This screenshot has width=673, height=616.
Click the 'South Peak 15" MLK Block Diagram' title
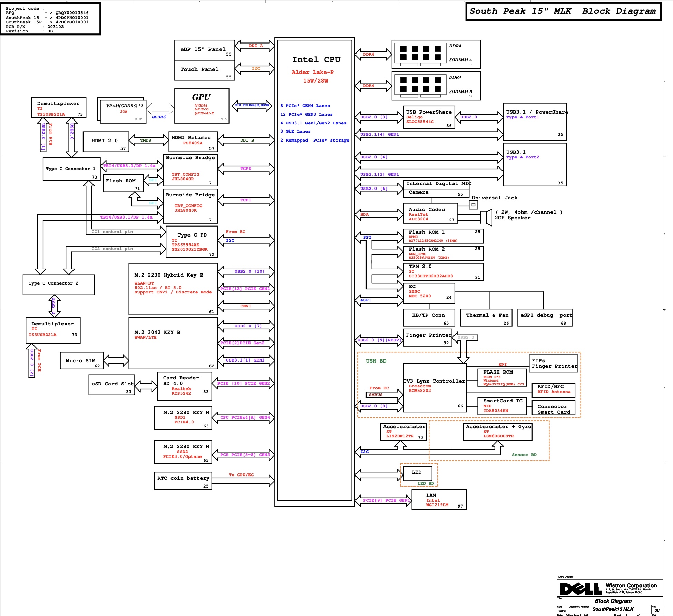[x=563, y=11]
